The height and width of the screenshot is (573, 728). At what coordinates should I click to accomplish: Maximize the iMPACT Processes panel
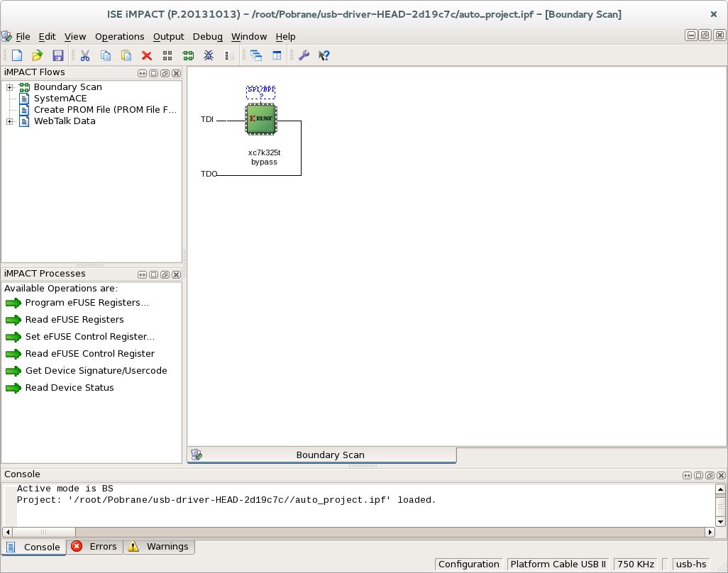(x=154, y=274)
